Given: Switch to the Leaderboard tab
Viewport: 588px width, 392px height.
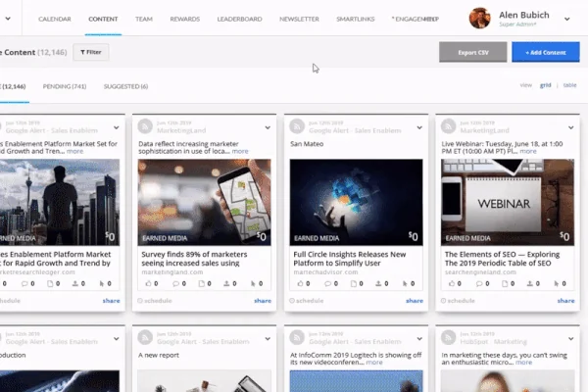Looking at the screenshot, I should tap(240, 20).
